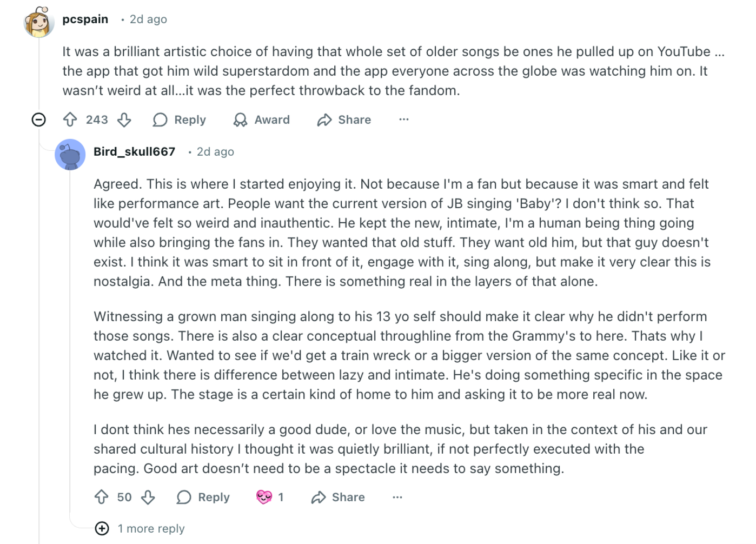Reply to pcspain's comment
This screenshot has width=756, height=544.
click(x=180, y=120)
